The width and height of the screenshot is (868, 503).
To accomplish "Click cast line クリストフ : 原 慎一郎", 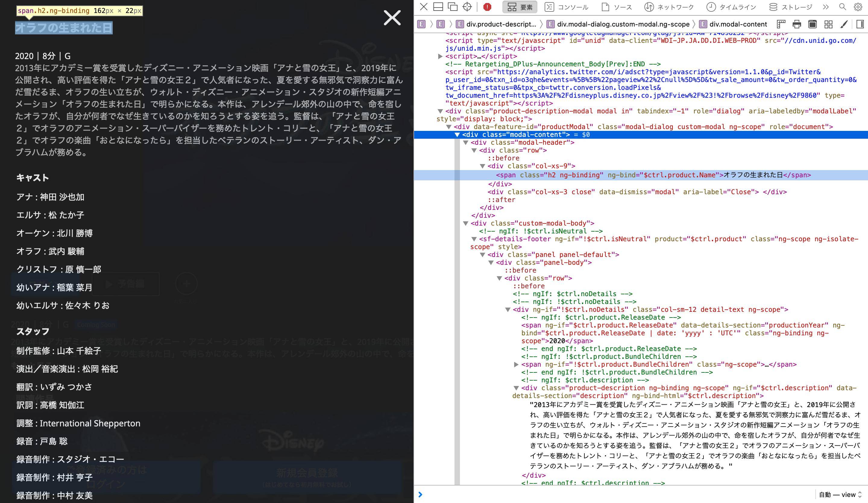I will (x=59, y=269).
